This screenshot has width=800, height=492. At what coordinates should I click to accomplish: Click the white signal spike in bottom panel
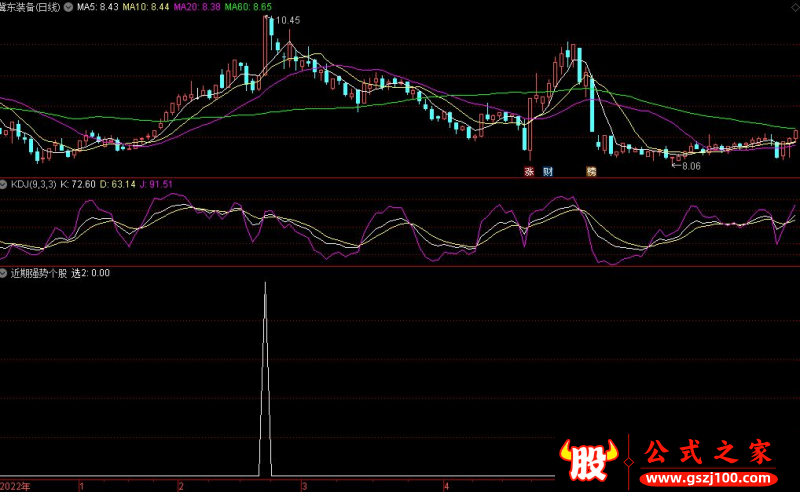click(265, 380)
